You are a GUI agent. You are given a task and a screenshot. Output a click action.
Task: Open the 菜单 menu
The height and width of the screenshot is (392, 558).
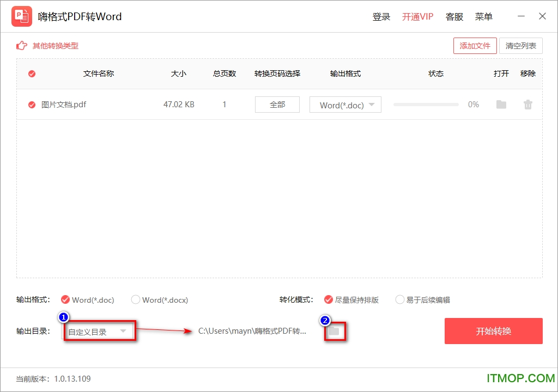point(483,16)
